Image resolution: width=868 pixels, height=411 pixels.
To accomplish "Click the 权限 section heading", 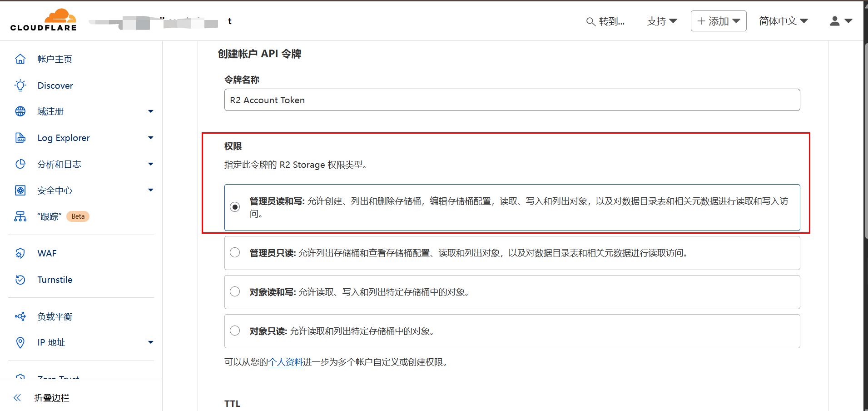I will (233, 146).
